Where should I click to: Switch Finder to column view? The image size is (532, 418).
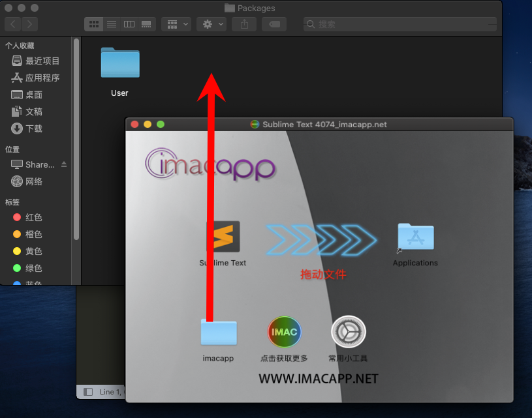pyautogui.click(x=129, y=24)
